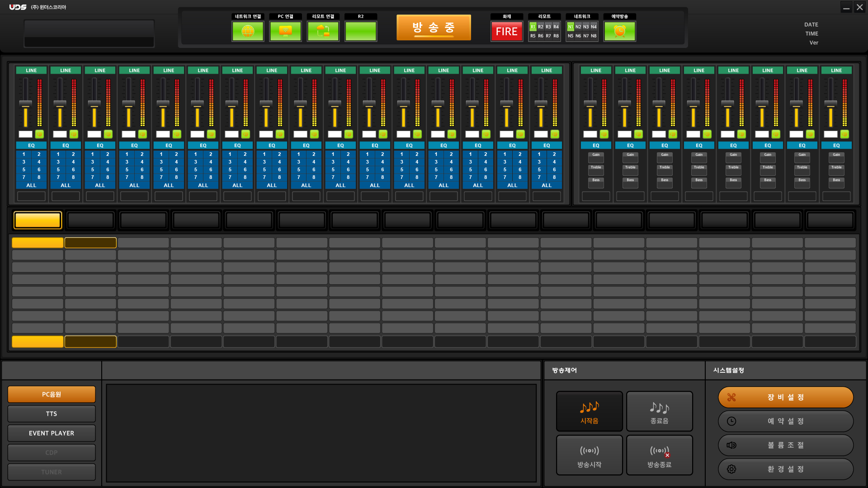868x488 pixels.
Task: Click the orange 방송중 on-air indicator
Action: click(434, 28)
